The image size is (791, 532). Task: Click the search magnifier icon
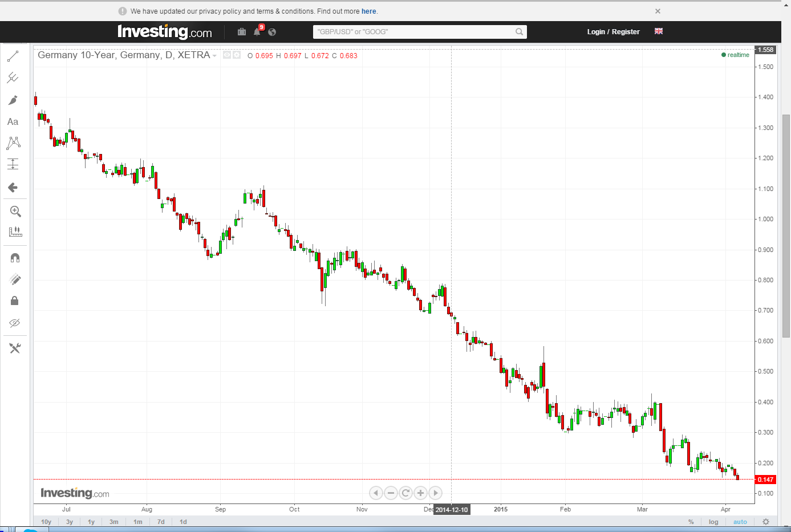[x=519, y=32]
